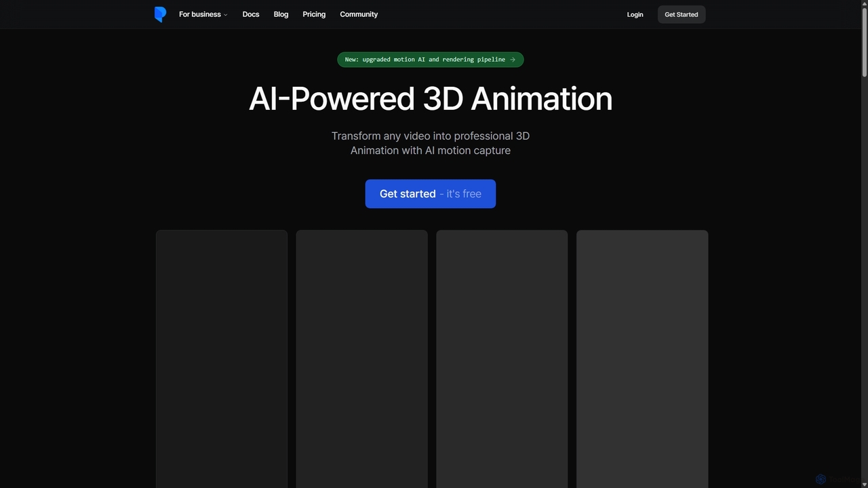Expand the For business dropdown

pyautogui.click(x=203, y=14)
